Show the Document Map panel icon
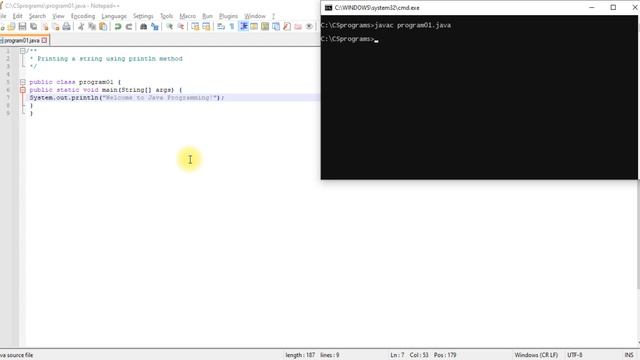Screen dimensions: 640x360 click(x=265, y=27)
